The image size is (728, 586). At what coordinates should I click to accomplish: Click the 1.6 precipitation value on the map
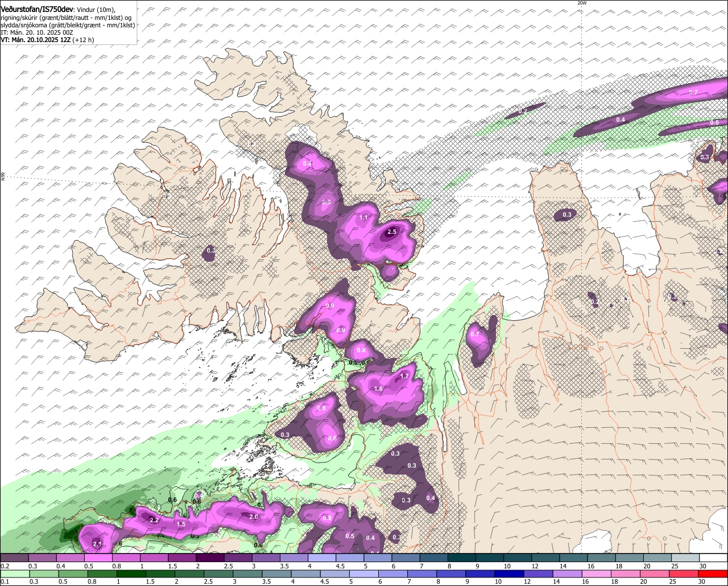click(378, 389)
